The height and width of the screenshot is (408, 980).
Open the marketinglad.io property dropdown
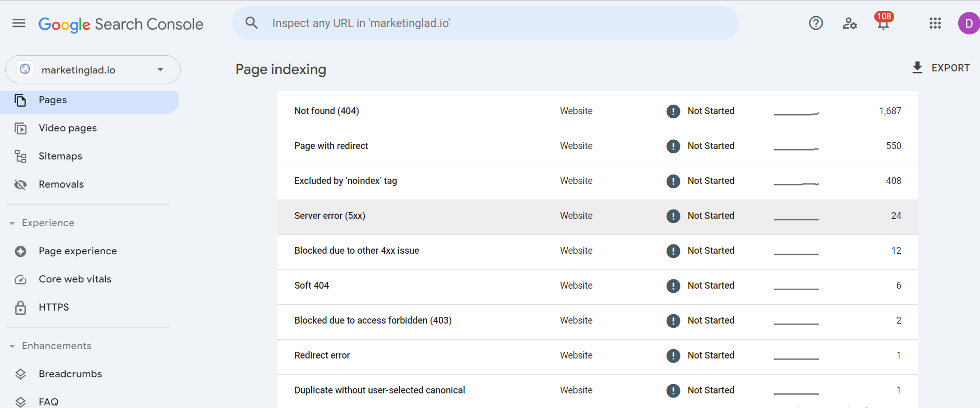93,69
